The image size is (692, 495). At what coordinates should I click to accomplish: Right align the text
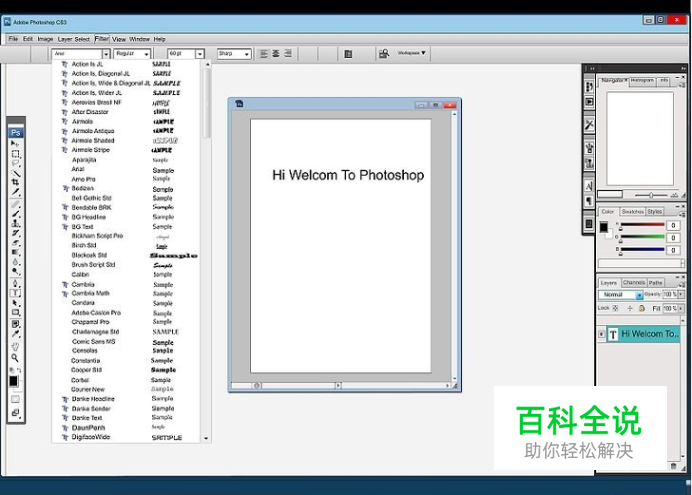coord(288,54)
